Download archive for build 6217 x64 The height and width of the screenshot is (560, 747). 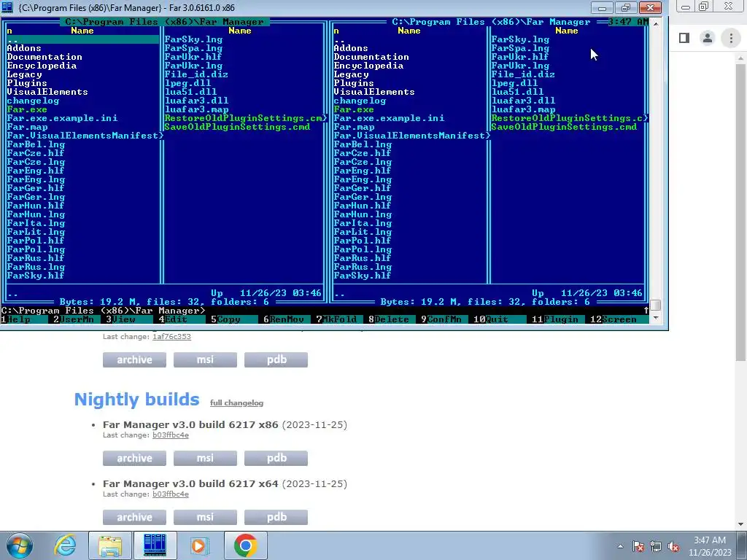(134, 517)
